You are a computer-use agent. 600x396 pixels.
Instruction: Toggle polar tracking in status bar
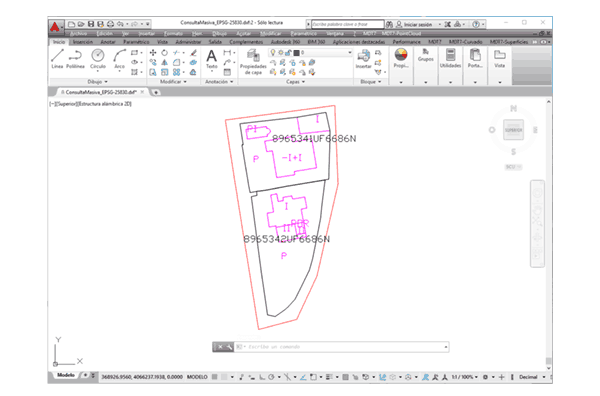pos(271,377)
